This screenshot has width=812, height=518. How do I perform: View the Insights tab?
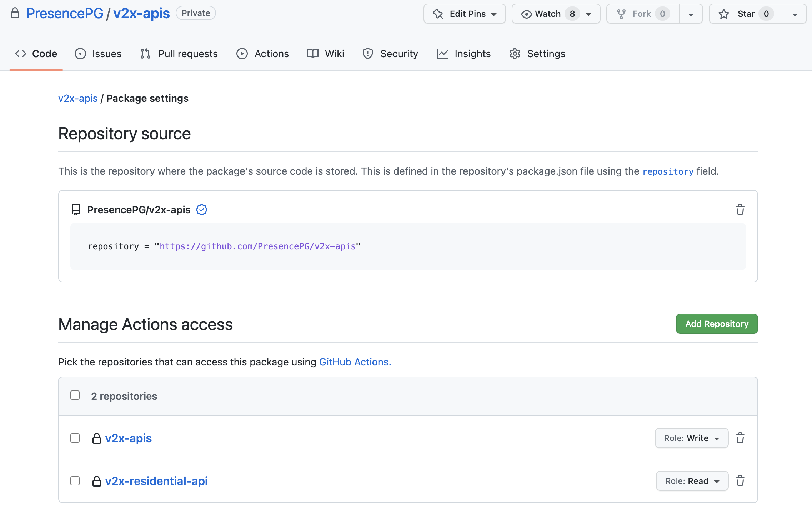coord(463,54)
